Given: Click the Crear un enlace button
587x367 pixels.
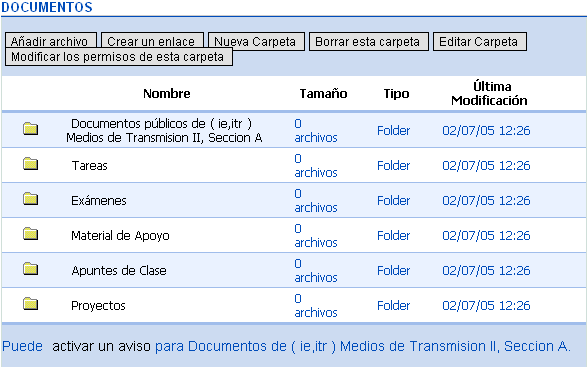Looking at the screenshot, I should pyautogui.click(x=152, y=41).
